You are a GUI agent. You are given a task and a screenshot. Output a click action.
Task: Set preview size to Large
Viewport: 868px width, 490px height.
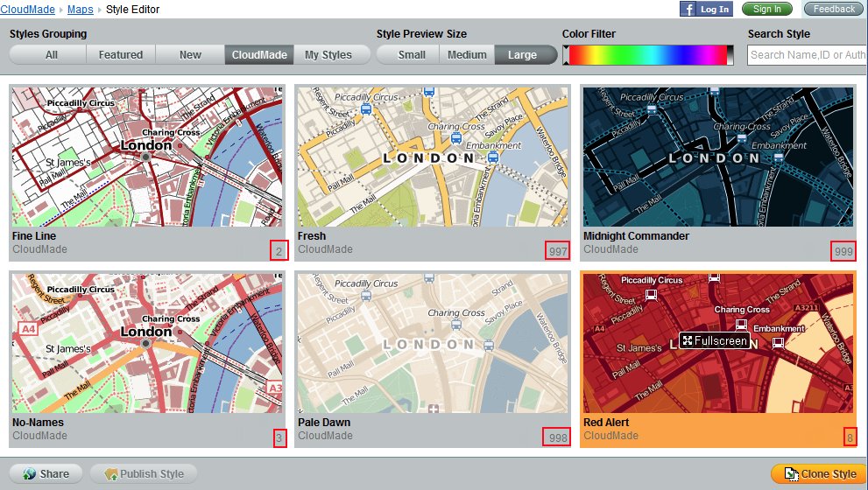coord(525,55)
